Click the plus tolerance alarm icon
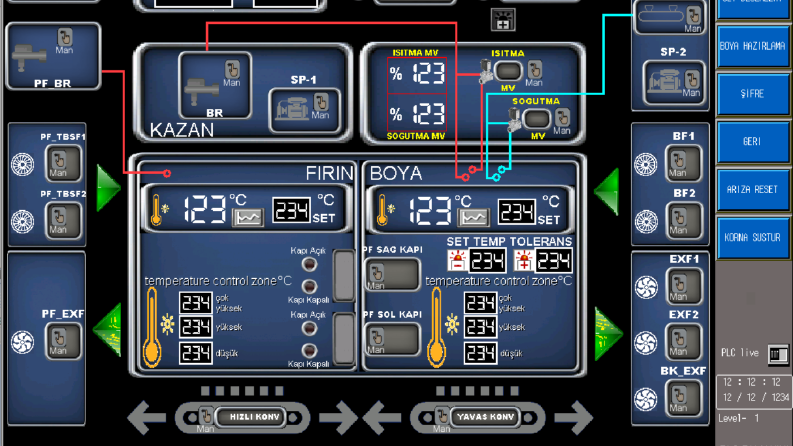793x446 pixels. [x=523, y=260]
